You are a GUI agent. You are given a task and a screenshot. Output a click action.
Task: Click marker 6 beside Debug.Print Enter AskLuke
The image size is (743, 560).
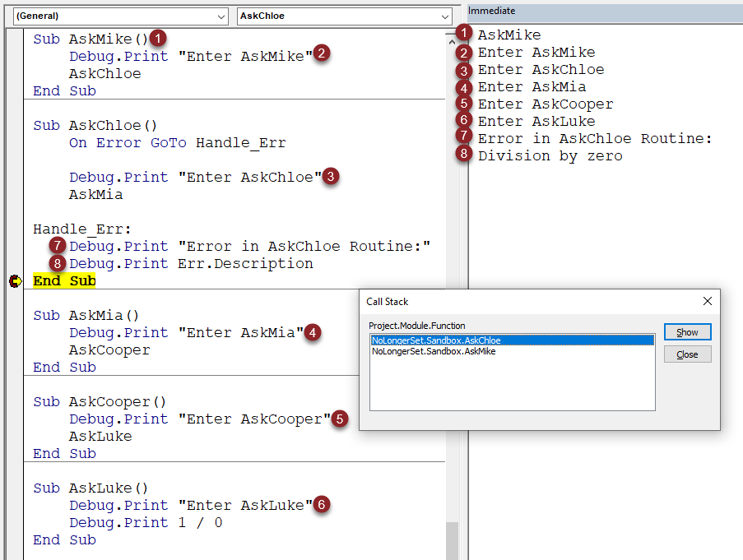click(x=322, y=505)
